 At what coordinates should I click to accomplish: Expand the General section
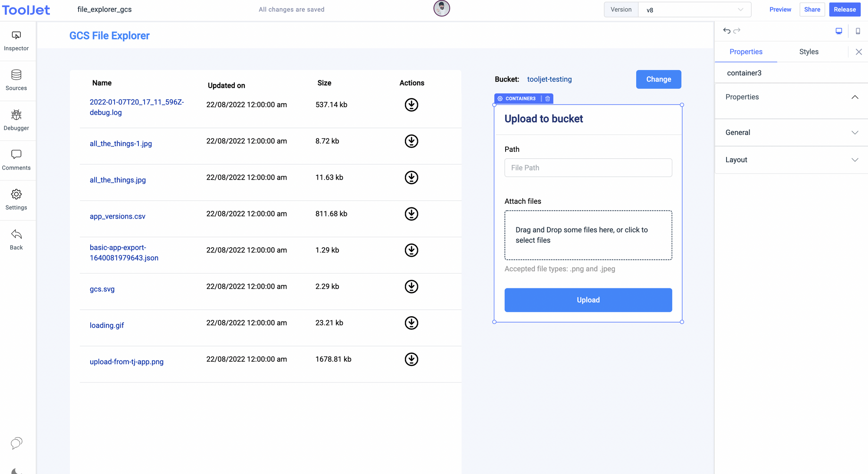pyautogui.click(x=790, y=132)
